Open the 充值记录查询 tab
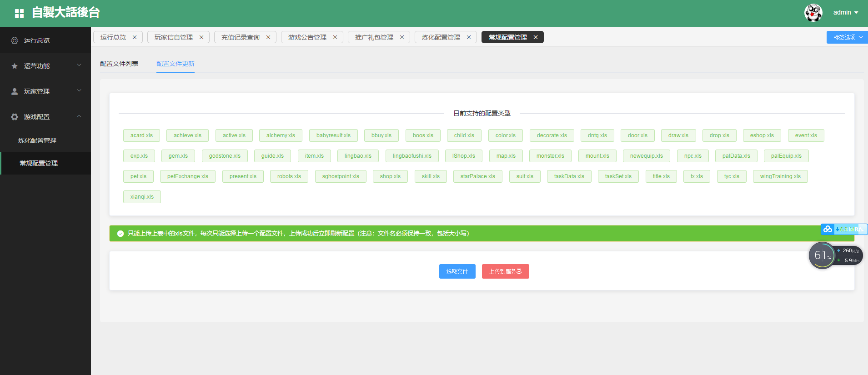Image resolution: width=868 pixels, height=375 pixels. 240,37
